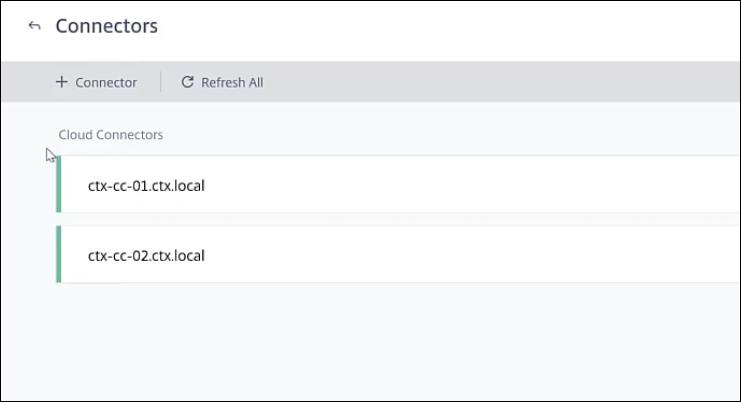The width and height of the screenshot is (741, 402).
Task: Click the Connectors page title
Action: coord(106,26)
